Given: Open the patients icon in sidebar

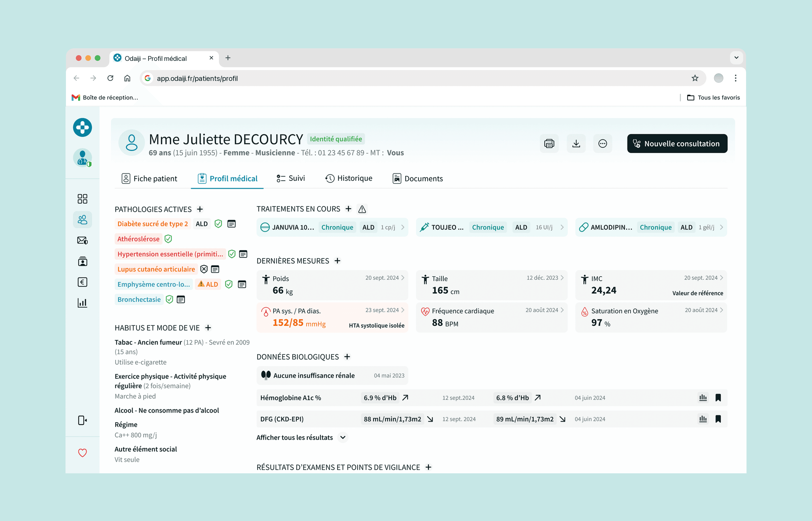Looking at the screenshot, I should (82, 220).
